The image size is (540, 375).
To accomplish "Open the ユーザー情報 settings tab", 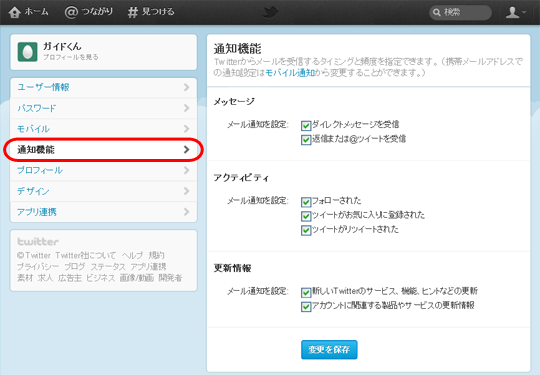I will [104, 87].
